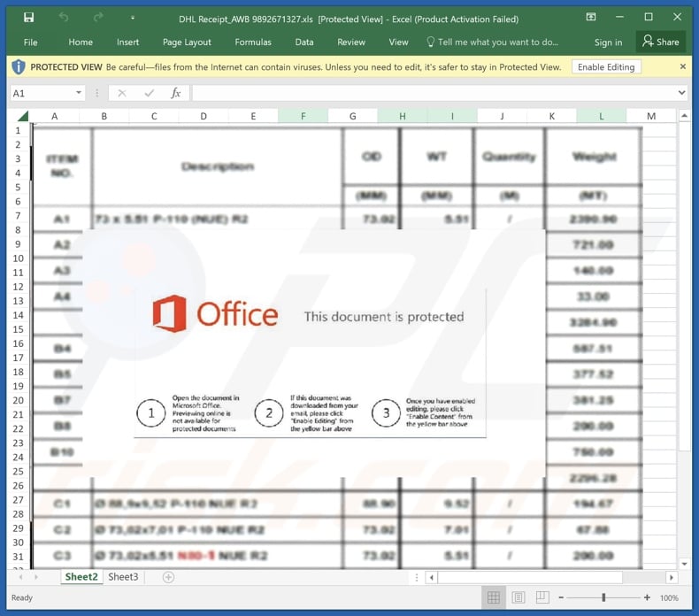Expand the Name Box dropdown arrow
Image resolution: width=699 pixels, height=616 pixels.
pyautogui.click(x=79, y=93)
